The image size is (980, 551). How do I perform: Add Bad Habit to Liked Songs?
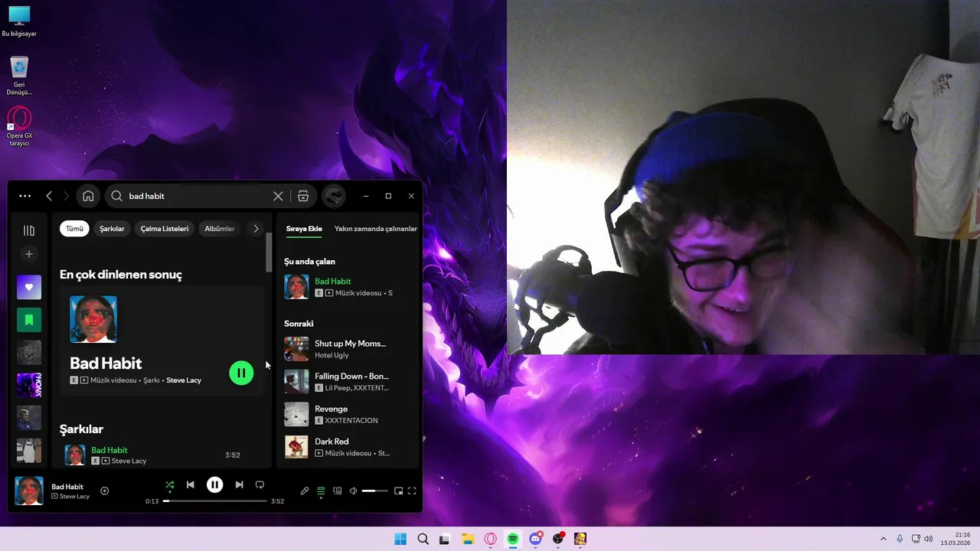coord(105,491)
